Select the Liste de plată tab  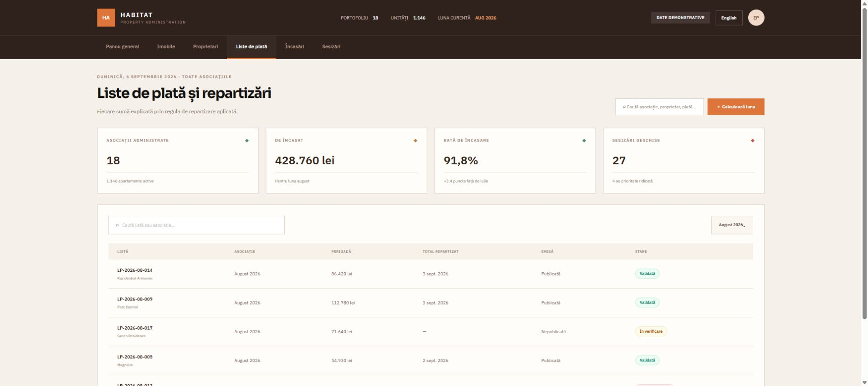(252, 46)
